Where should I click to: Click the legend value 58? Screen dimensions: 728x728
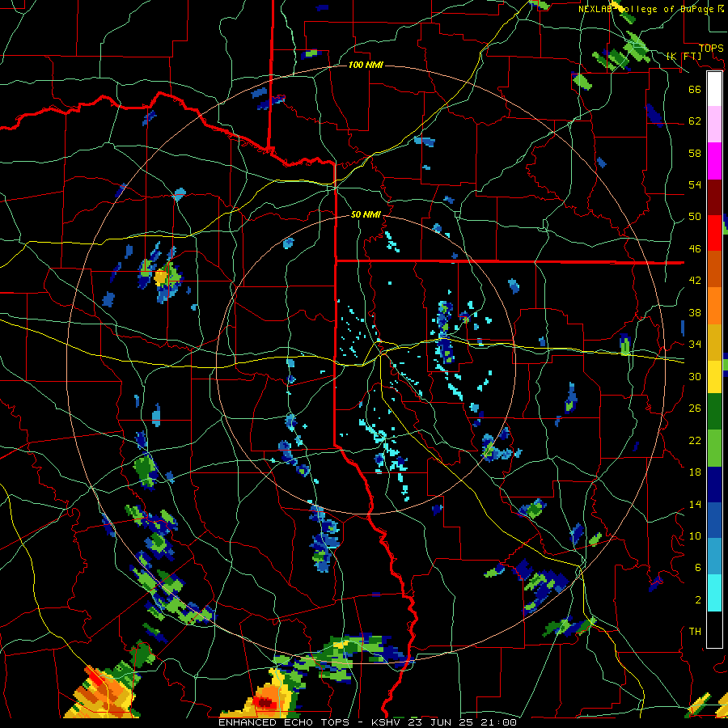695,153
